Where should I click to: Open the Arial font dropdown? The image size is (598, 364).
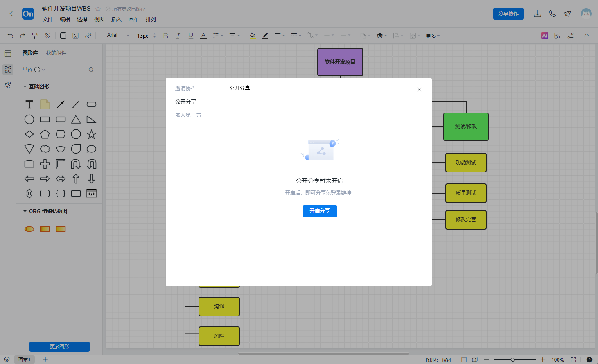click(118, 35)
